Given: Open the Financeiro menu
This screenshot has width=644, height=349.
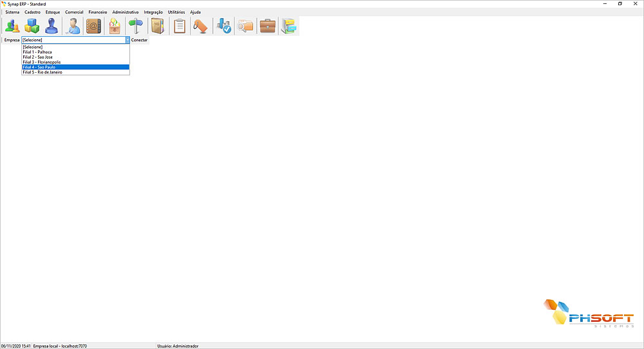Looking at the screenshot, I should tap(97, 12).
